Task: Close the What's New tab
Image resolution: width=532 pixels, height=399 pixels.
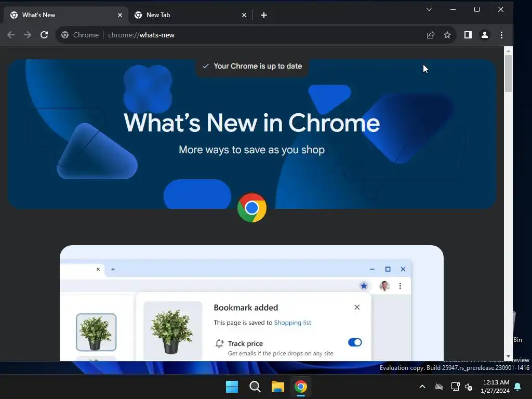Action: [x=120, y=15]
